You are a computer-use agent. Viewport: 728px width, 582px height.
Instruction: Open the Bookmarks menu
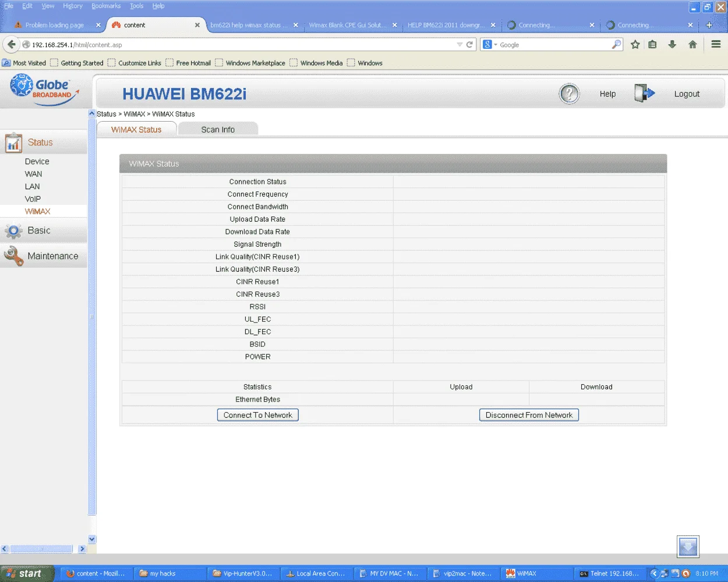point(106,6)
